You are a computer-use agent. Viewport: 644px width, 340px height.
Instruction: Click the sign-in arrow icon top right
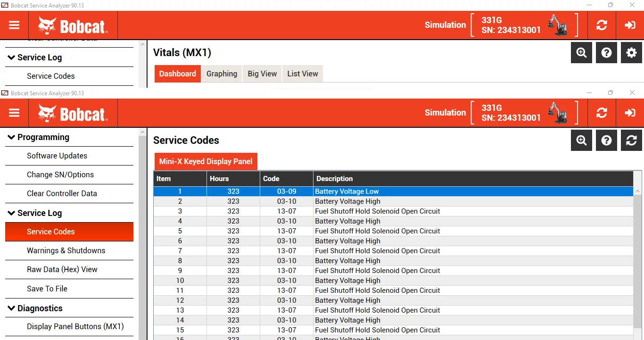(630, 113)
